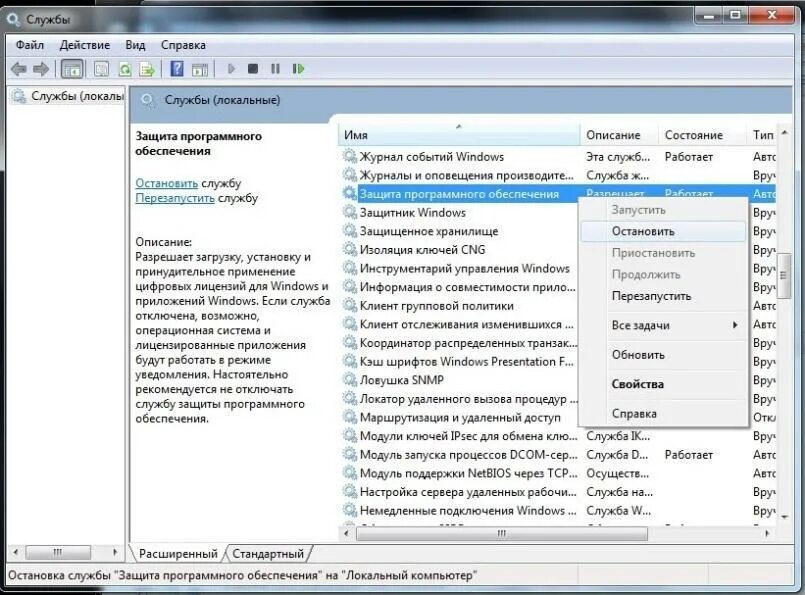The image size is (805, 595).
Task: Click gear icon of Клиент групповой политики
Action: pos(350,305)
